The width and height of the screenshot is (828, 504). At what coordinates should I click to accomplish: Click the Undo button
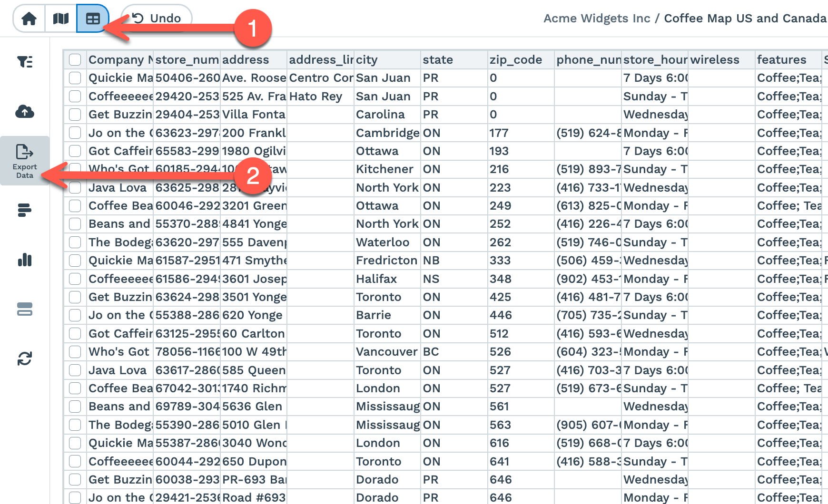[x=157, y=19]
